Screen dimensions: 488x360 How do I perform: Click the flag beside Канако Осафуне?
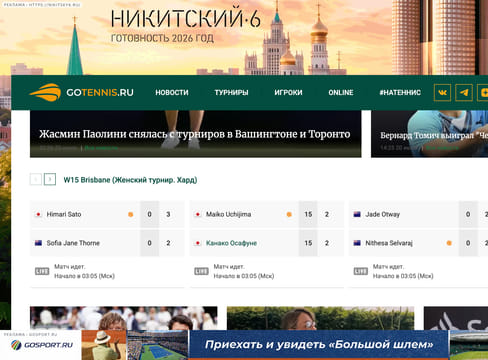click(198, 243)
